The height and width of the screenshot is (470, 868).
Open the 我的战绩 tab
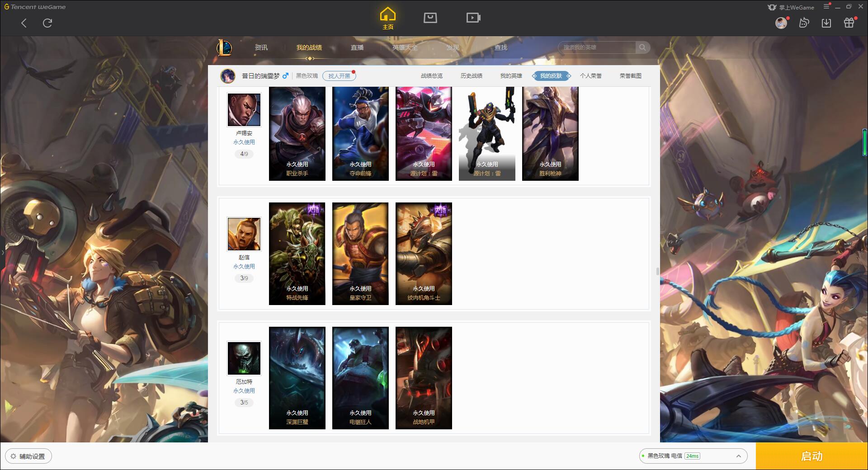tap(309, 47)
